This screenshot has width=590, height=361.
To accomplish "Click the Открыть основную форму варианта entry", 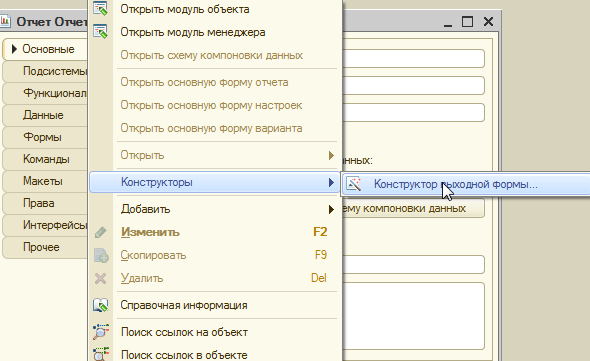I will 216,128.
